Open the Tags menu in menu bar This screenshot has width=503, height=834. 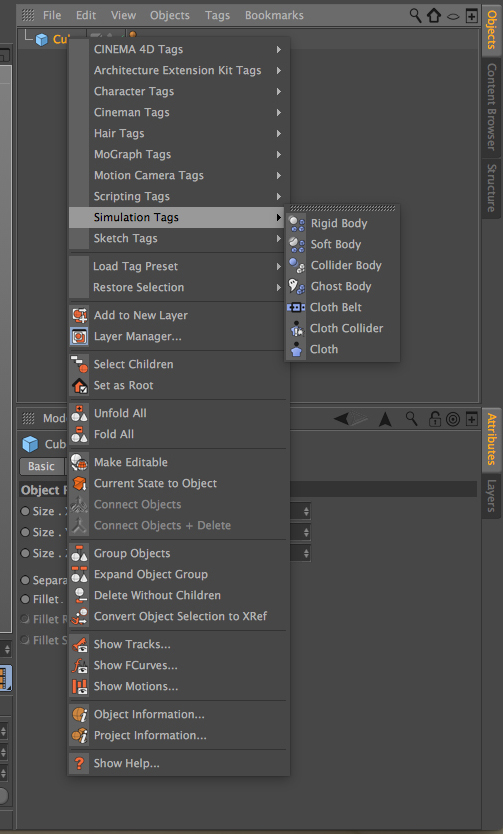click(217, 15)
